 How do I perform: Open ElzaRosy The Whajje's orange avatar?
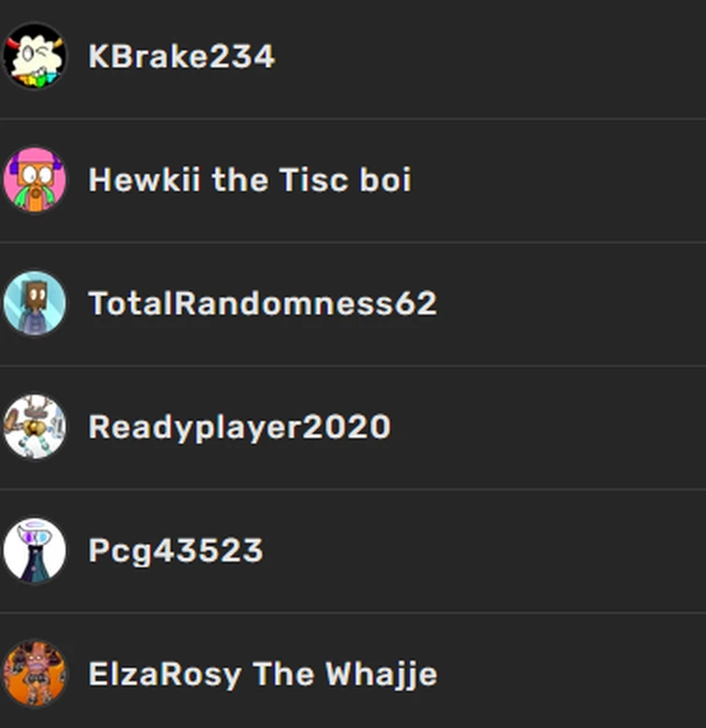[35, 674]
